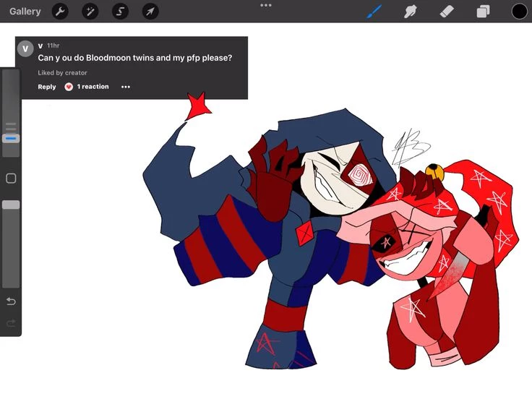Image resolution: width=532 pixels, height=399 pixels.
Task: Select the Smudge tool
Action: click(x=411, y=12)
